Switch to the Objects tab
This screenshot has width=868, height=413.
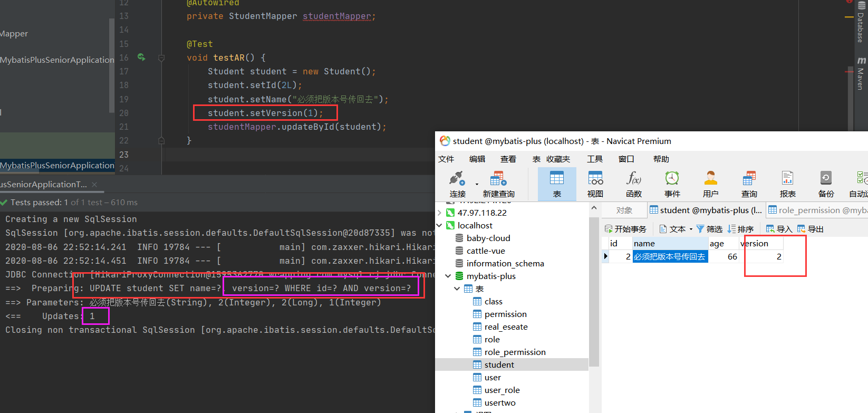[x=624, y=210]
